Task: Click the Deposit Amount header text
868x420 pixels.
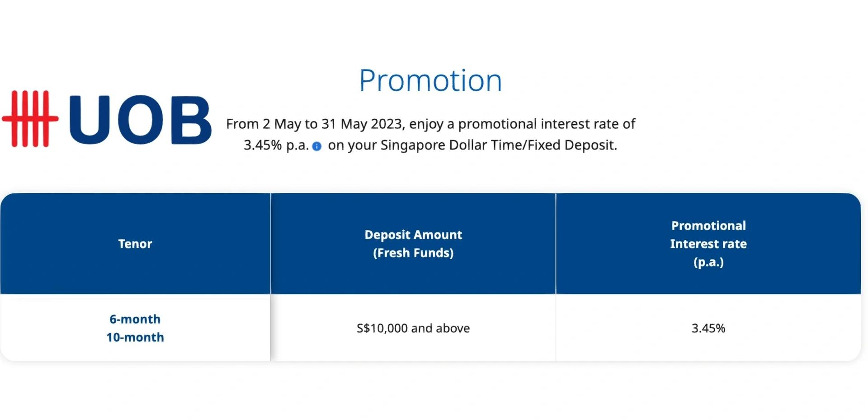Action: pyautogui.click(x=413, y=235)
